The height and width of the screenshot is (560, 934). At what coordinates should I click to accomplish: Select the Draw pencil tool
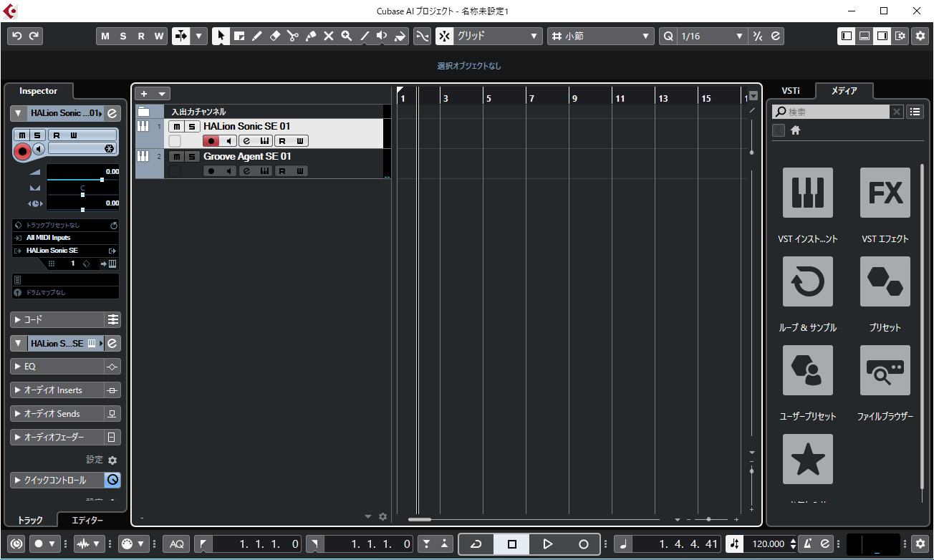pyautogui.click(x=257, y=36)
